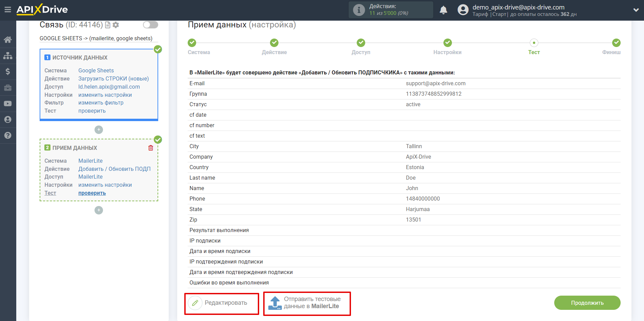Click zip value 13501

click(x=413, y=220)
